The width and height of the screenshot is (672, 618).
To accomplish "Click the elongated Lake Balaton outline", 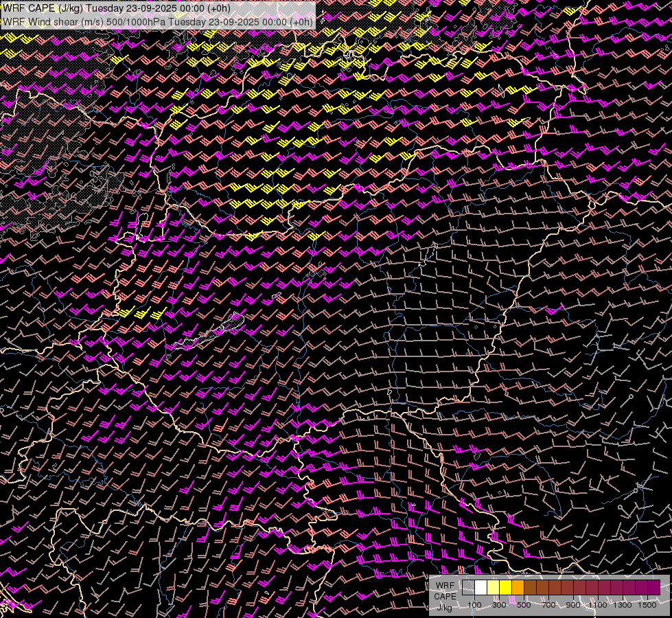I will point(206,335).
